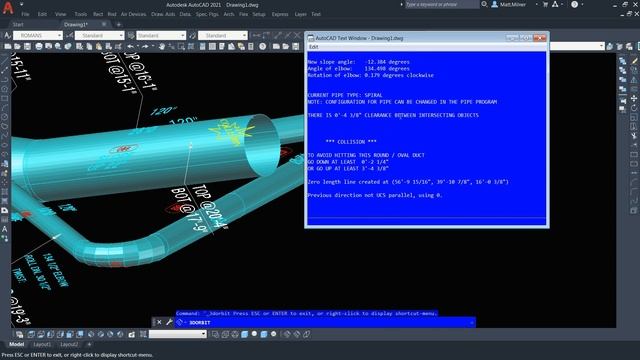Close the Drawing1 file tab
Screen dimensions: 640x360
104,24
